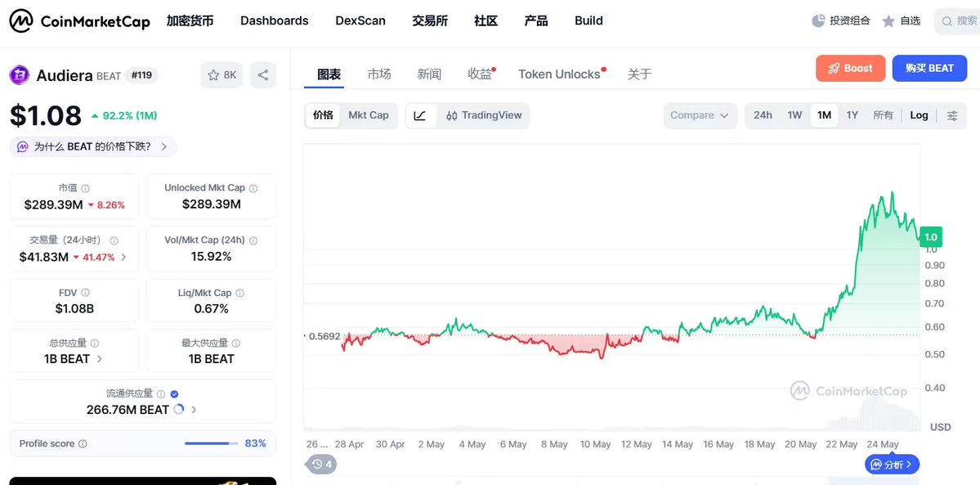Click the Profile score progress bar
Screen dimensions: 980x485
pyautogui.click(x=211, y=443)
